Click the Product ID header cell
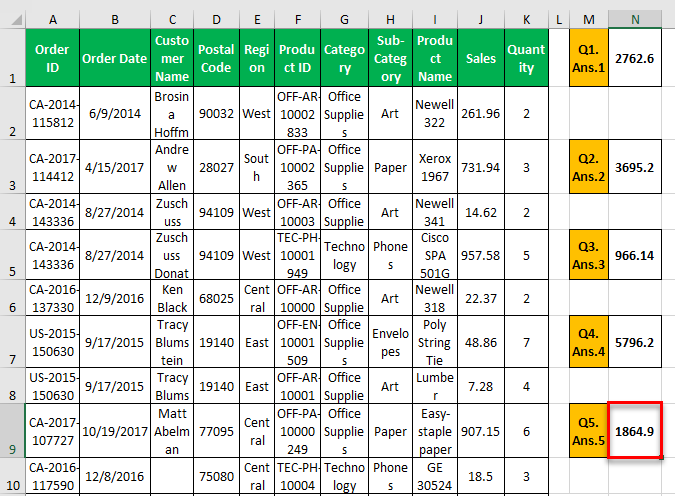Viewport: 675px width, 496px height. coord(297,58)
